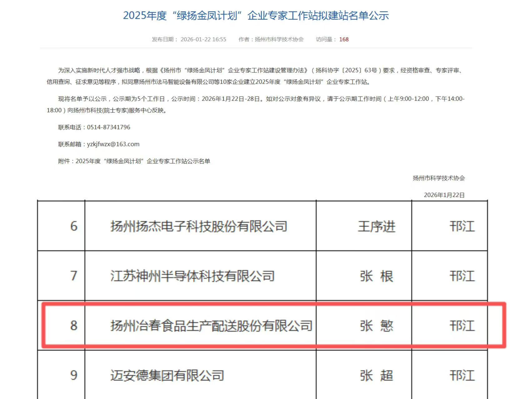Click the signature date 2026年1月22日
Image resolution: width=532 pixels, height=399 pixels.
point(444,195)
